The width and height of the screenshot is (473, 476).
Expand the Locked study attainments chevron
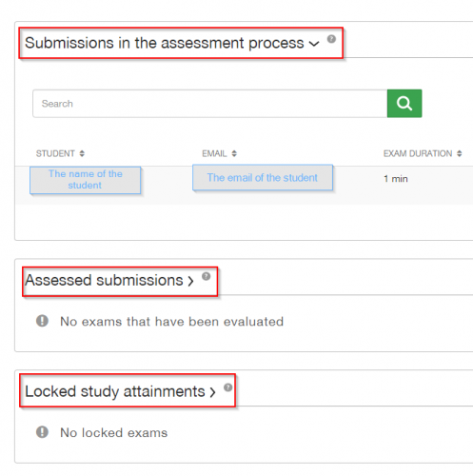point(212,392)
